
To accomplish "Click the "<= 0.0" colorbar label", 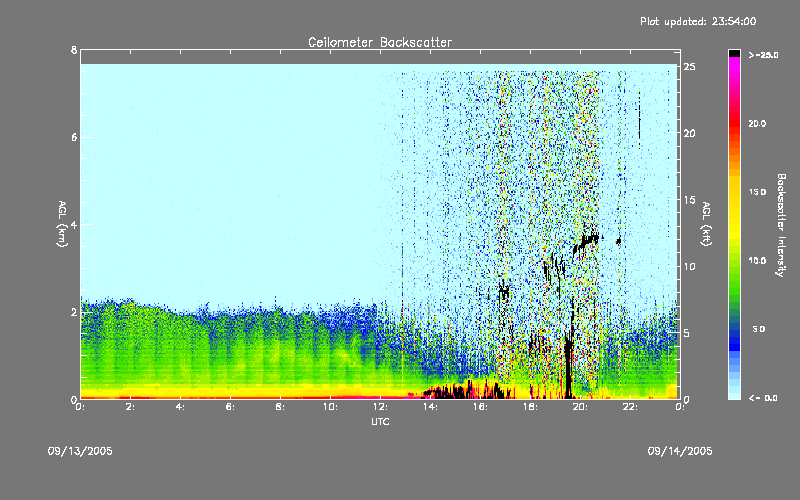I will 763,398.
